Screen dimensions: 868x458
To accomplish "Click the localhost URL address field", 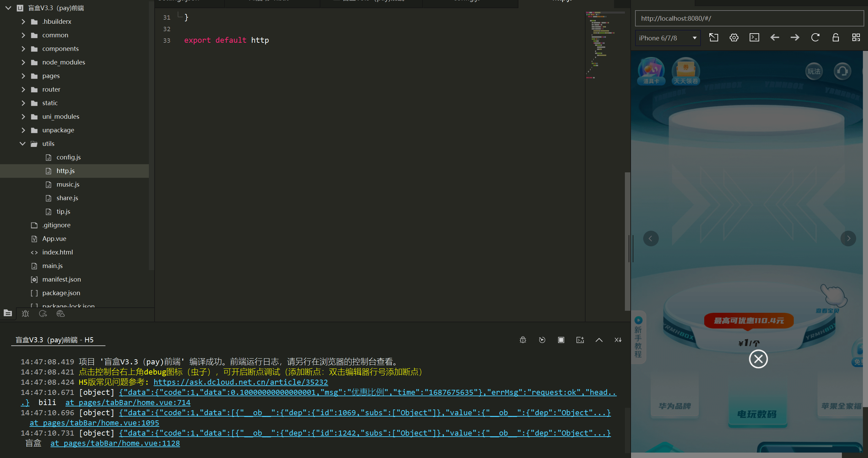I will pos(749,18).
